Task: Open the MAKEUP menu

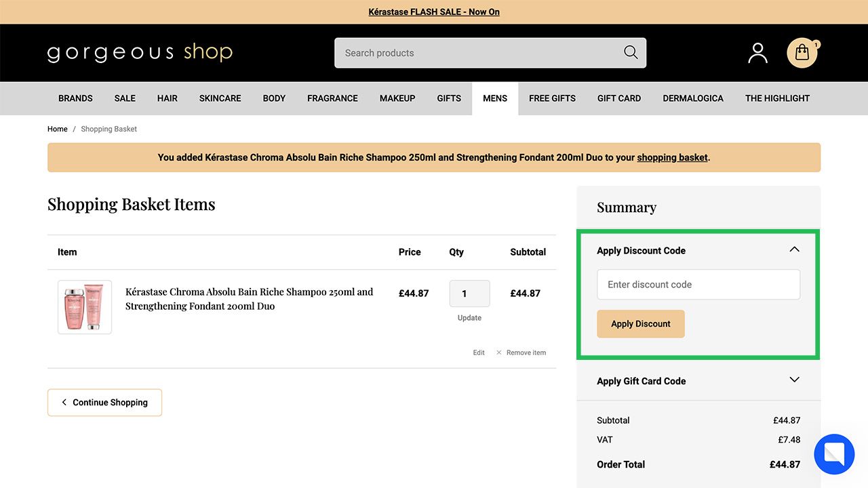Action: click(x=397, y=98)
